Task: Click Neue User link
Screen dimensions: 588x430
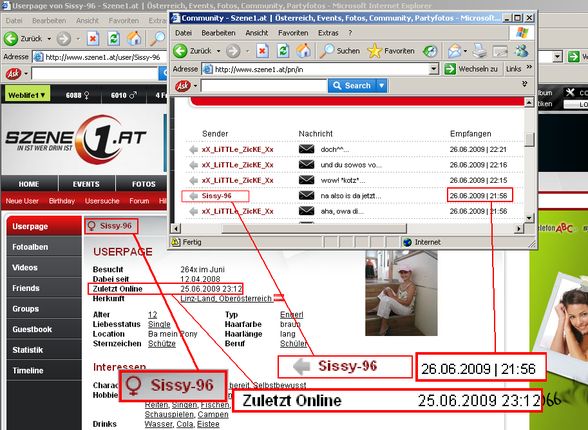Action: point(22,201)
